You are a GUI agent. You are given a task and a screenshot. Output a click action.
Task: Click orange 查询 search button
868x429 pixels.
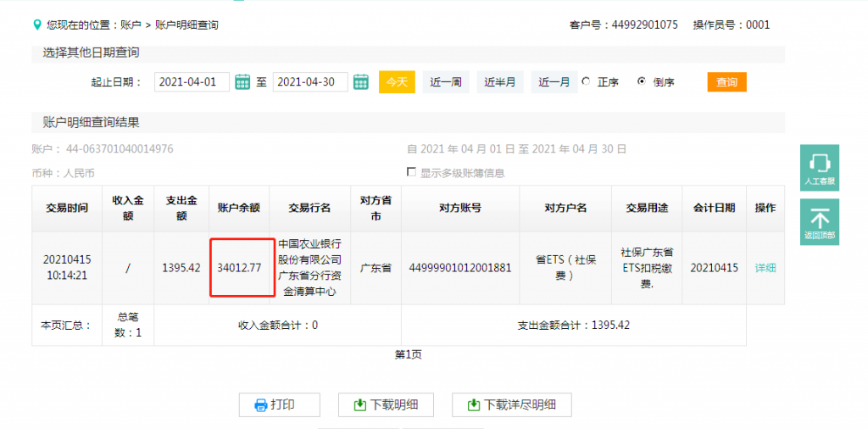click(726, 82)
